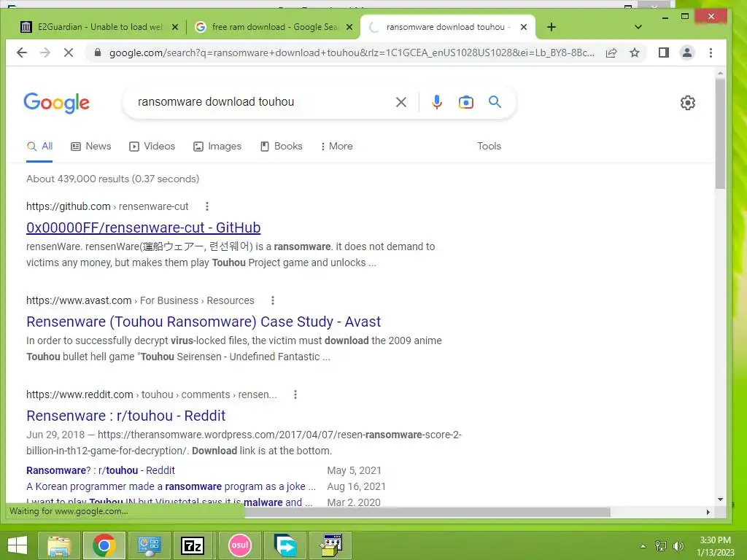Open Rensenware Case Study Avast link
Image resolution: width=747 pixels, height=560 pixels.
[x=204, y=322]
